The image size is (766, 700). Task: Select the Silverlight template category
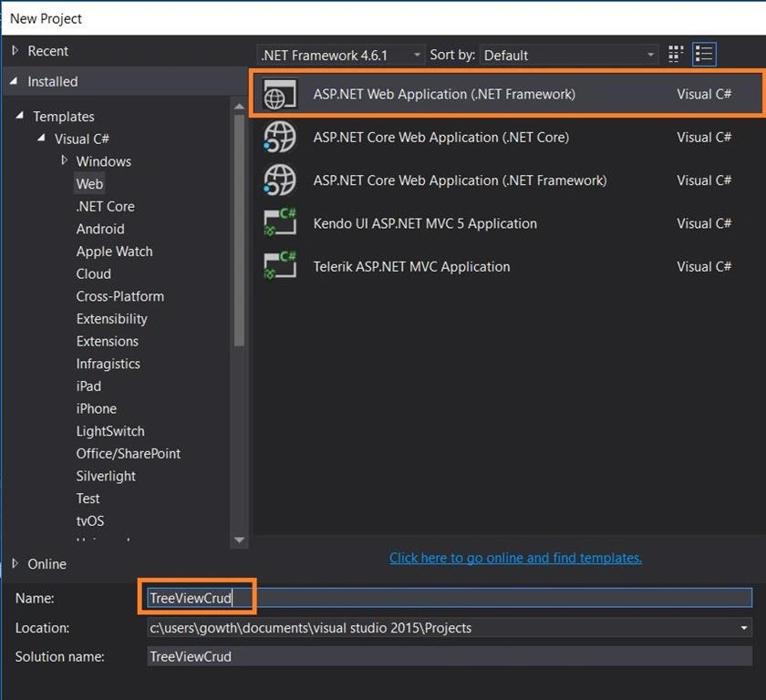point(106,476)
